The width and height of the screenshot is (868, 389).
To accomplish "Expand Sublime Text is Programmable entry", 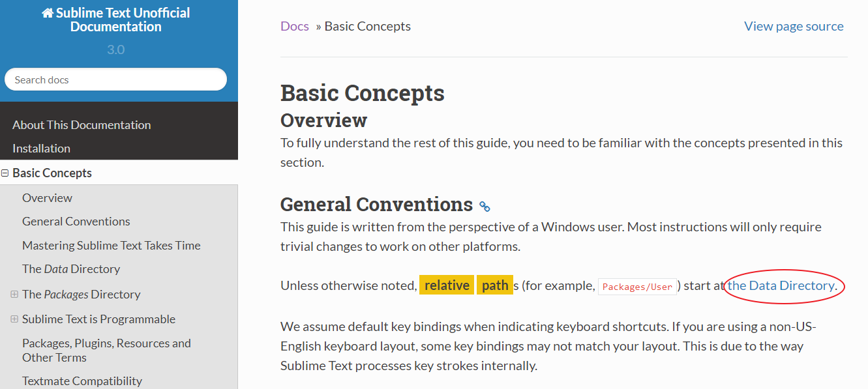I will click(14, 319).
